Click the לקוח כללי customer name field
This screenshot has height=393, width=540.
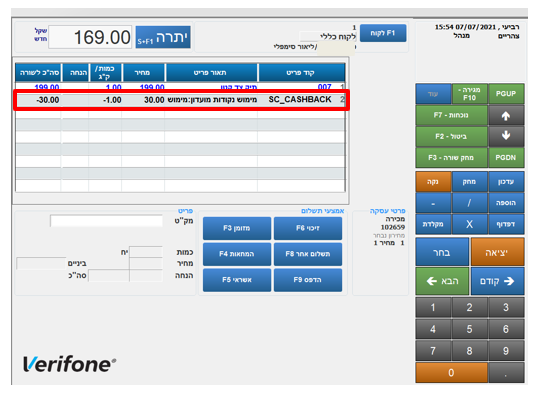tap(328, 37)
